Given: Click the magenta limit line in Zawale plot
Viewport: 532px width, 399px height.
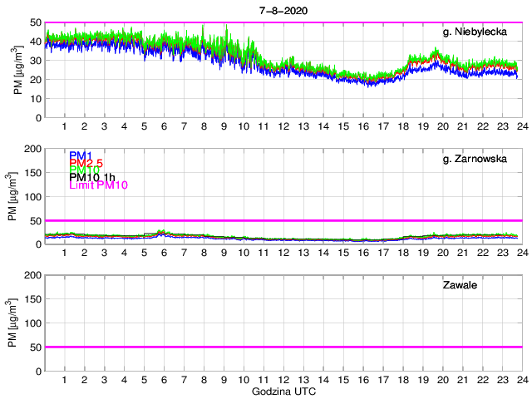Looking at the screenshot, I should 283,347.
